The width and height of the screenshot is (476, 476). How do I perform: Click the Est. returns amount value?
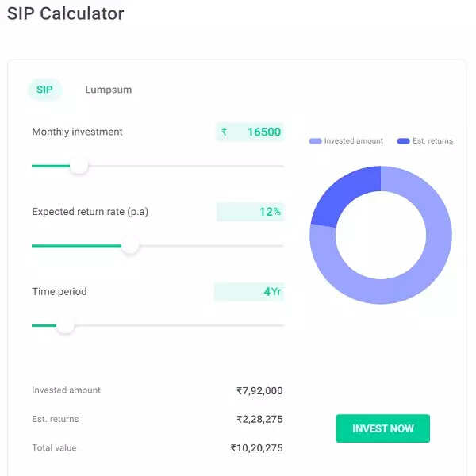tap(259, 420)
